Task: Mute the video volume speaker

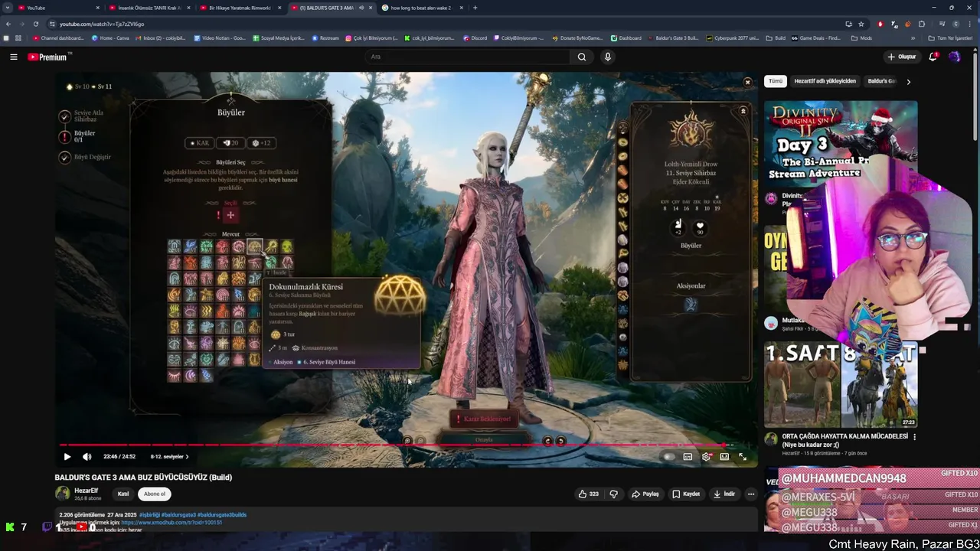Action: (x=87, y=457)
